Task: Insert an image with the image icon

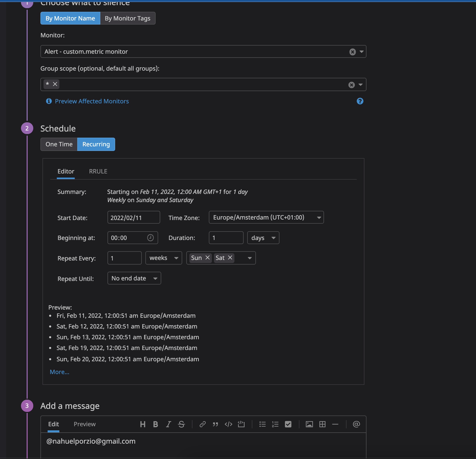Action: tap(309, 424)
